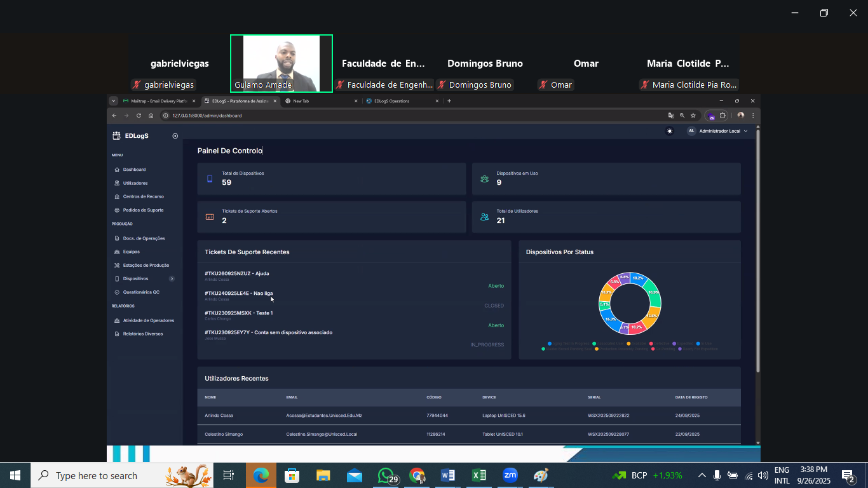This screenshot has height=488, width=868.
Task: Toggle light/dark theme sun button
Action: [x=669, y=131]
